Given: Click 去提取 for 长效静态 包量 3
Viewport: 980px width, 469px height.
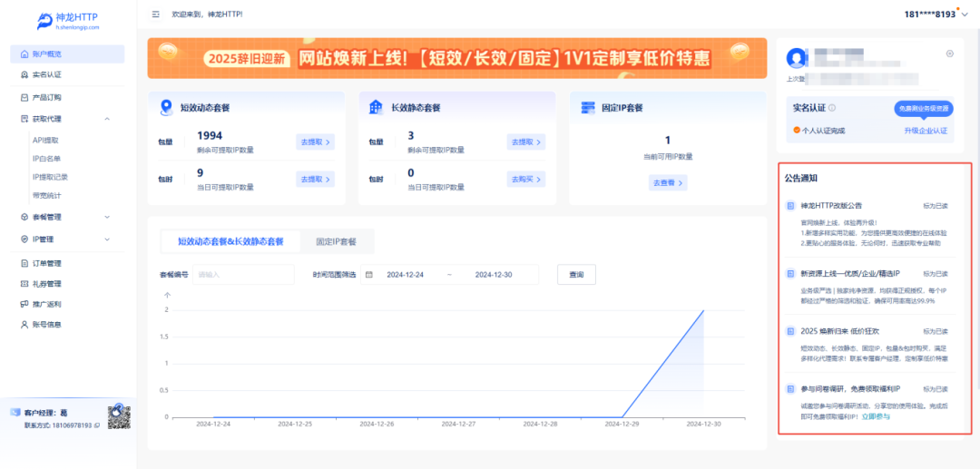Looking at the screenshot, I should click(525, 142).
